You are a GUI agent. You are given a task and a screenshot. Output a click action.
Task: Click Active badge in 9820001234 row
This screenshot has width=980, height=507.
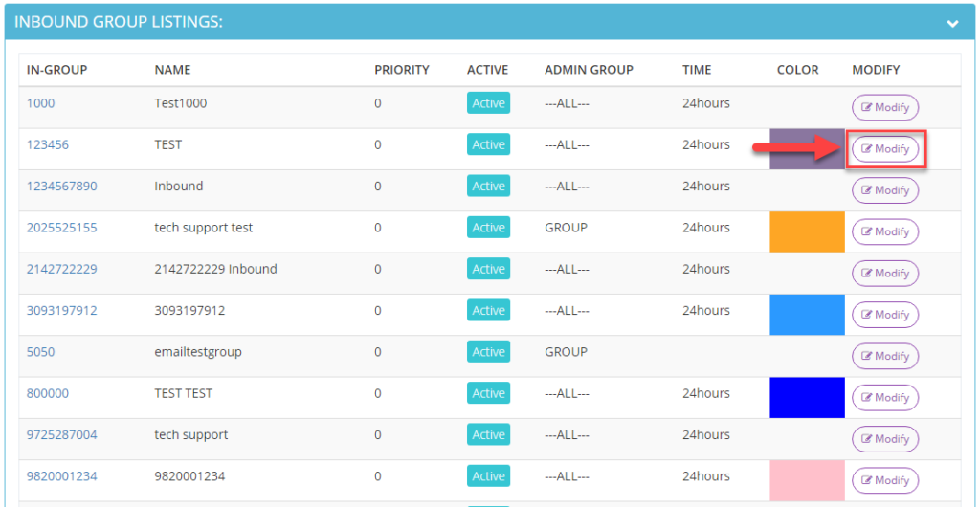pos(488,475)
